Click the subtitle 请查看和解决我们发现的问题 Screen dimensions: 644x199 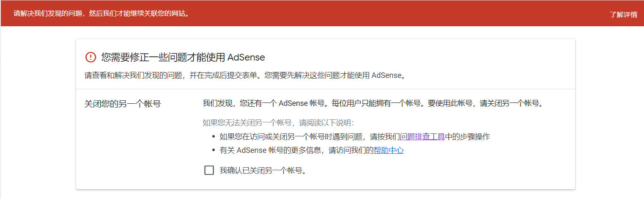pyautogui.click(x=245, y=76)
